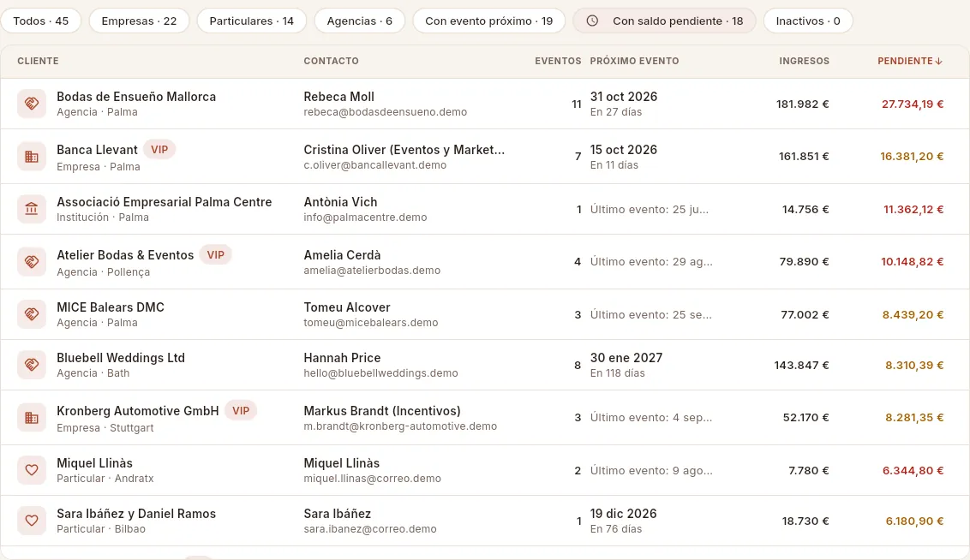Viewport: 970px width, 560px height.
Task: Click the handshake icon for Bodas de Ensueño Mallorca
Action: (32, 104)
